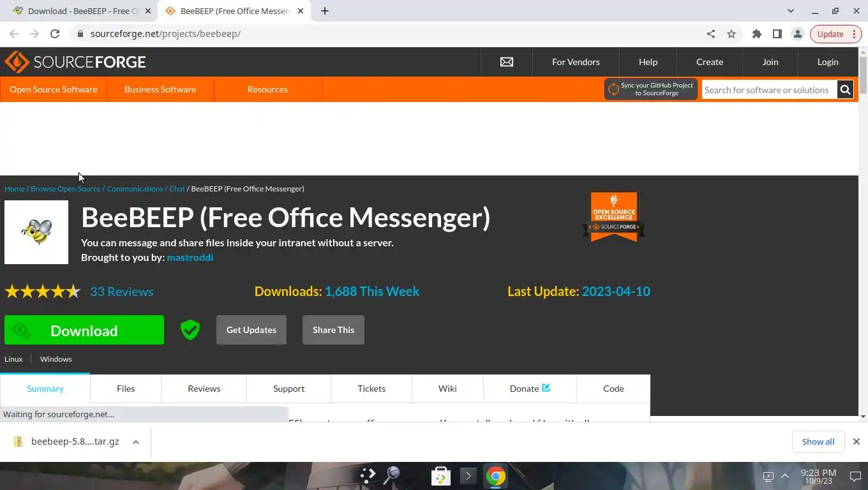Focus the Search for software or solutions field

click(x=769, y=89)
